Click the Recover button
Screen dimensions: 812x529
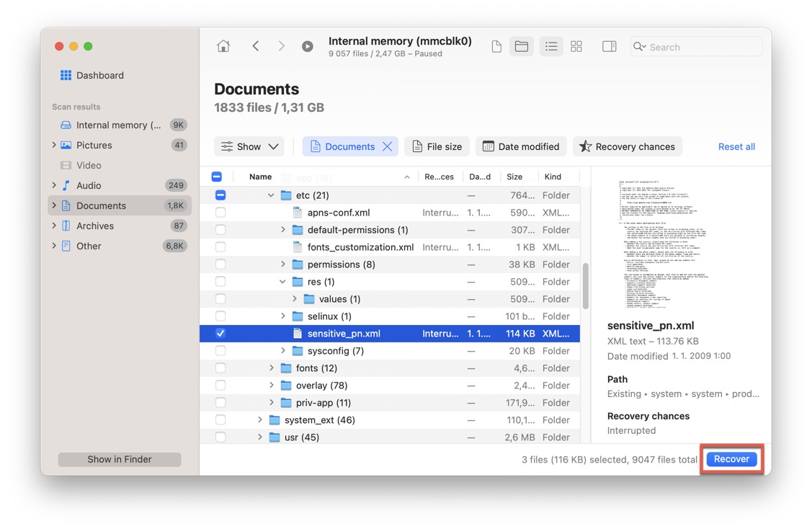point(731,459)
